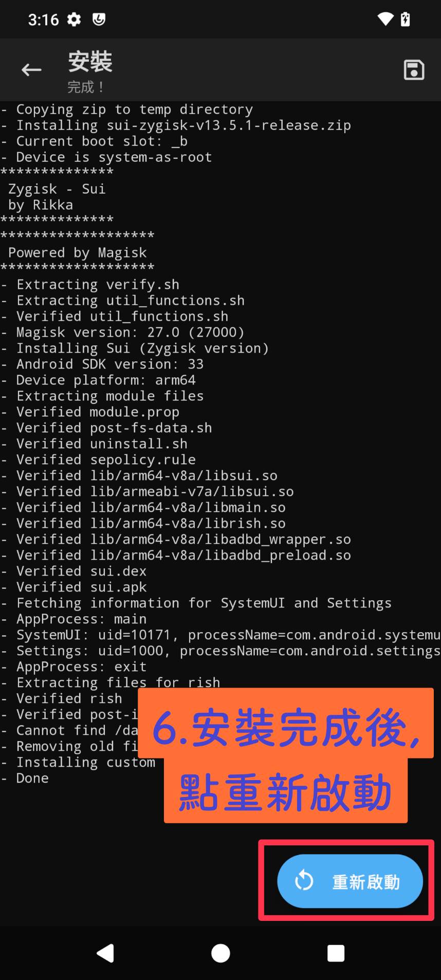Image resolution: width=441 pixels, height=980 pixels.
Task: Tap the face icon in the status bar
Action: (99, 20)
